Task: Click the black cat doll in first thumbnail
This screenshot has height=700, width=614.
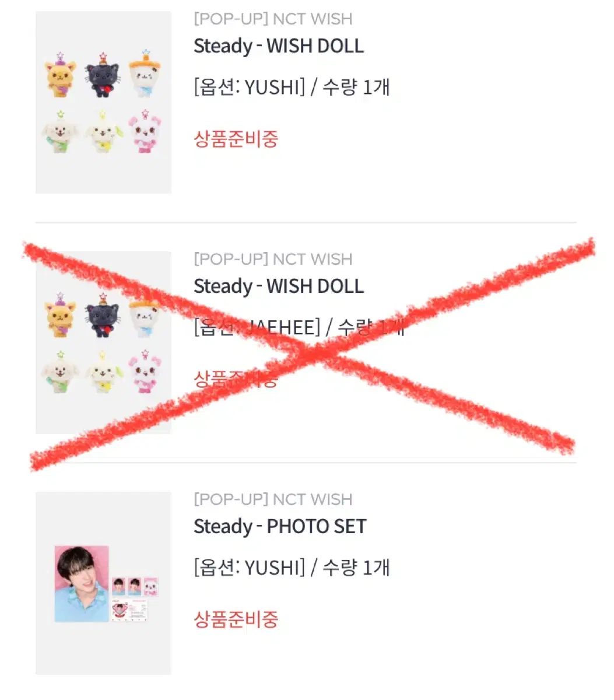Action: point(103,76)
